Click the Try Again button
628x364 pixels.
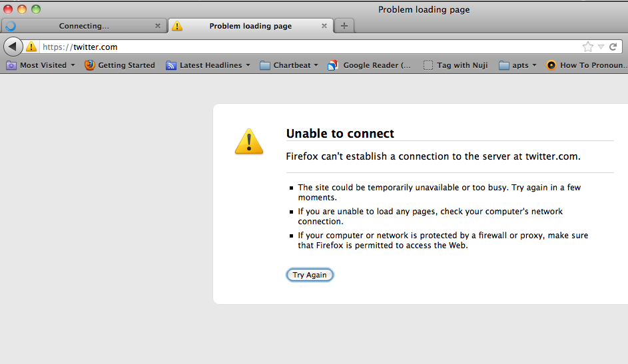click(x=310, y=275)
